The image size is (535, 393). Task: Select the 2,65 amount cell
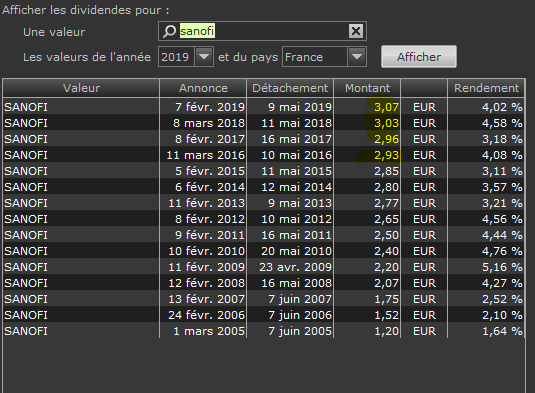[x=367, y=219]
